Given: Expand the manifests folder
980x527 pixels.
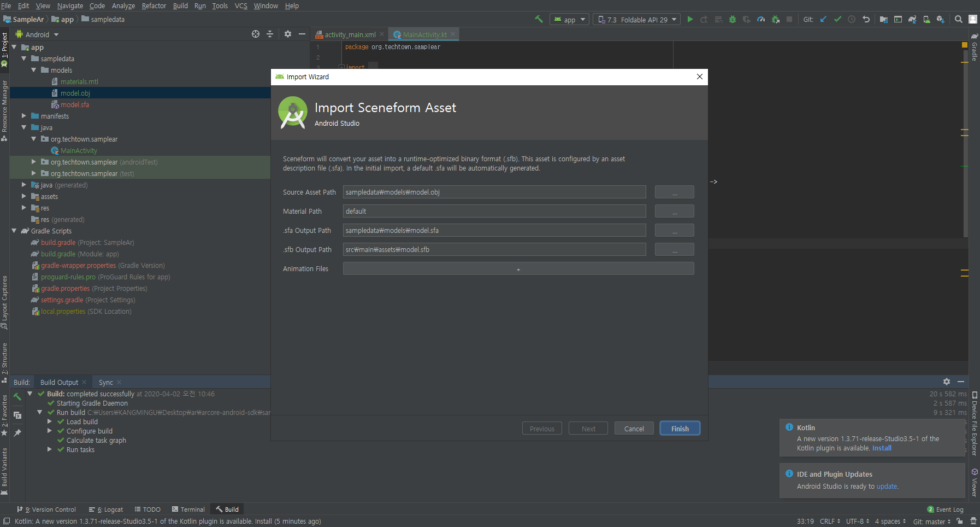Looking at the screenshot, I should (24, 116).
